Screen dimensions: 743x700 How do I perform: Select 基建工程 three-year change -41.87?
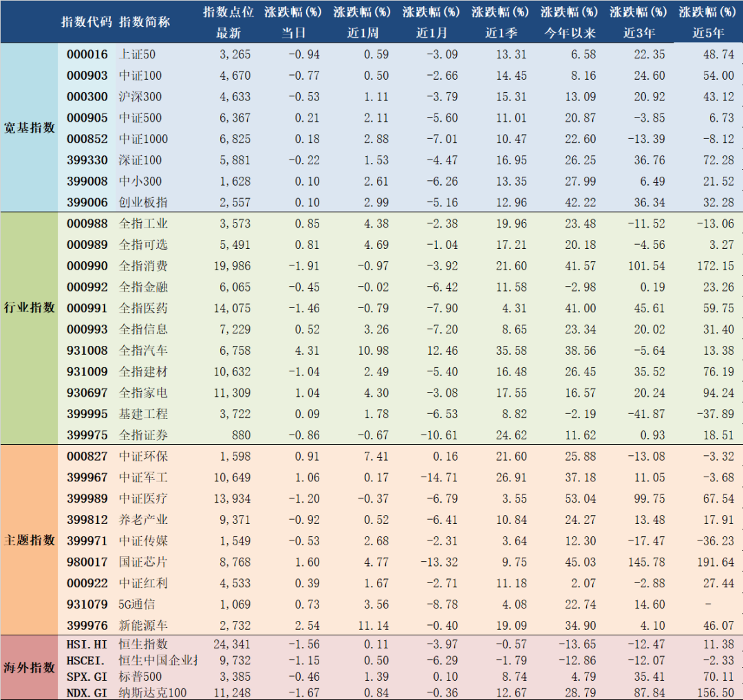tap(646, 414)
